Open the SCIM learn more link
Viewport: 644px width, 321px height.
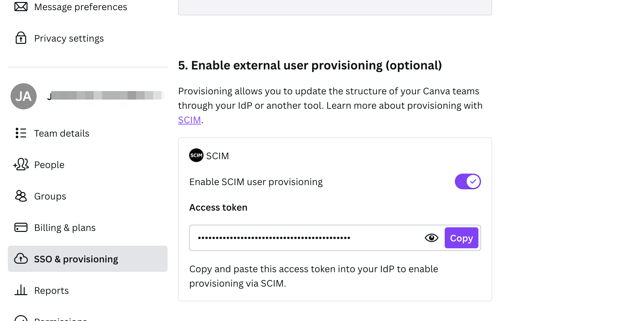tap(189, 120)
